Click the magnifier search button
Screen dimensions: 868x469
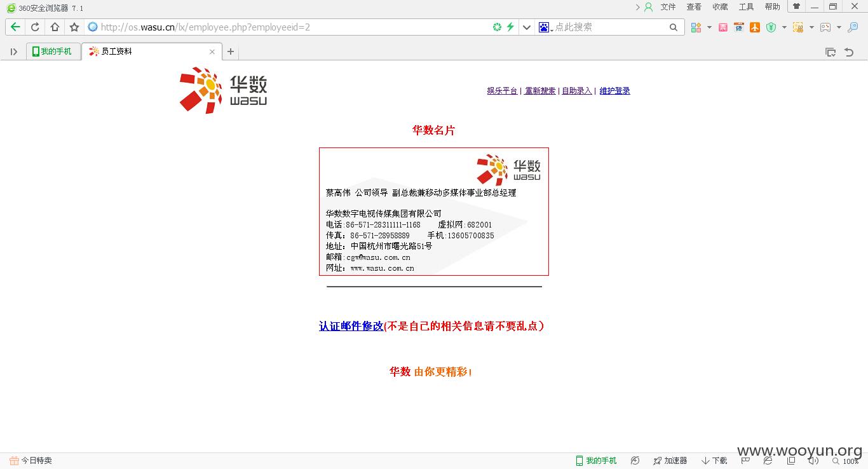click(x=674, y=27)
